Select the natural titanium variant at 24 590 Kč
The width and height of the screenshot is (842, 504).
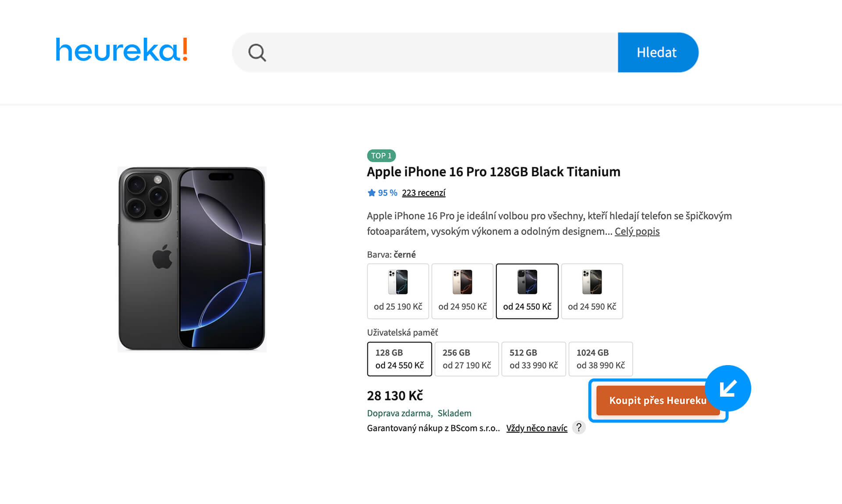click(592, 291)
